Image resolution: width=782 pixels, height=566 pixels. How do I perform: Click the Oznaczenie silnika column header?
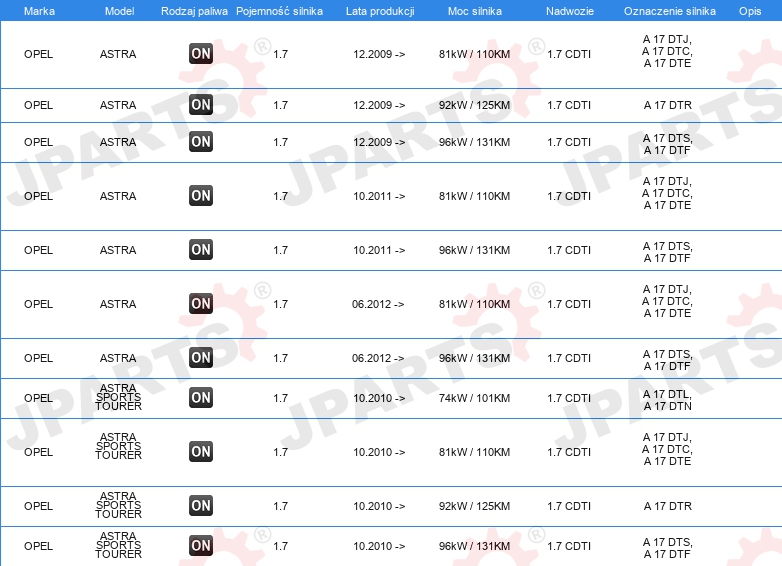pos(670,11)
